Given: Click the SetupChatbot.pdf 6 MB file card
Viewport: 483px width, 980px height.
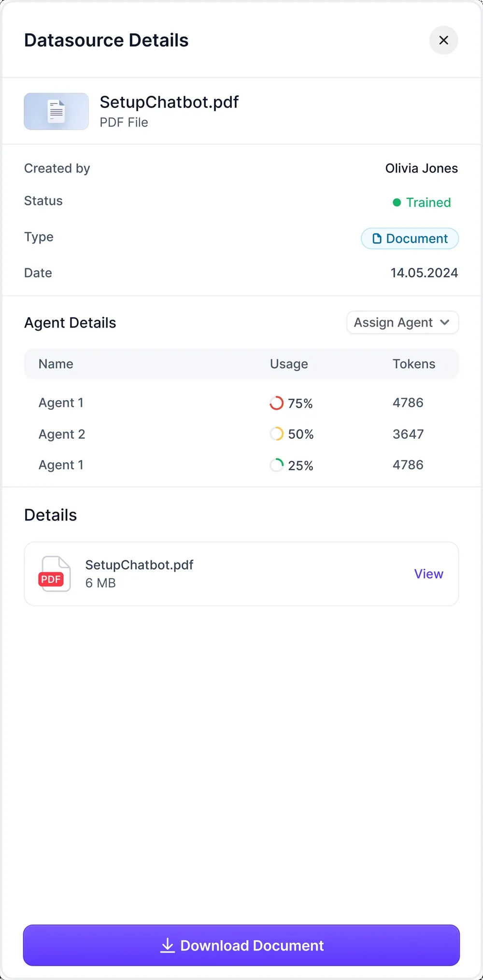Looking at the screenshot, I should [x=241, y=574].
